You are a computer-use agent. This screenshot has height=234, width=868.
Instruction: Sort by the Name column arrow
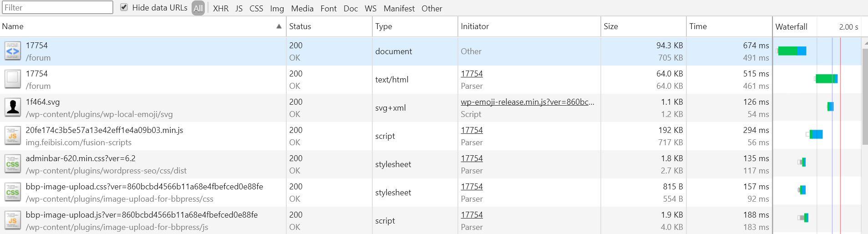(x=279, y=26)
